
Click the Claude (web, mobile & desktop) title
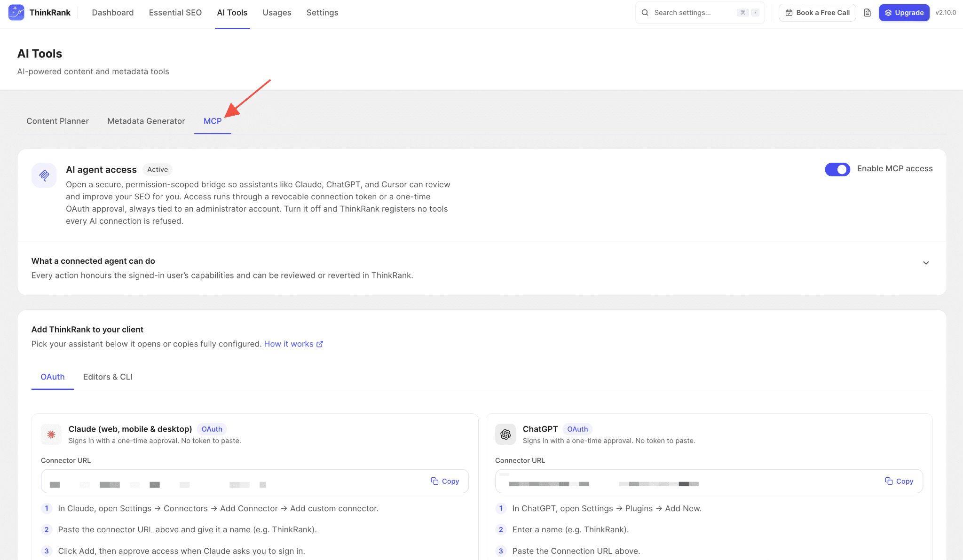(x=130, y=429)
